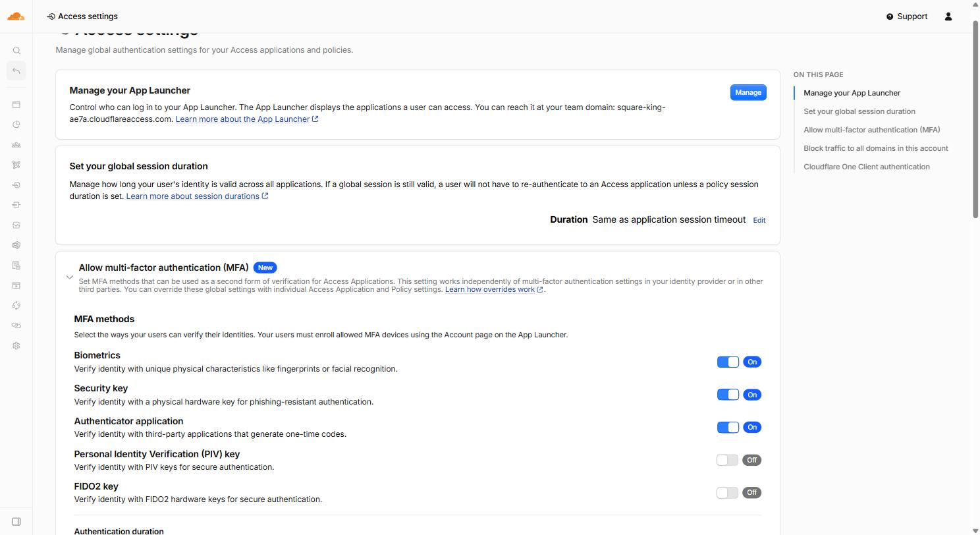Viewport: 980px width, 535px height.
Task: Click the page scrollbar thumb
Action: coord(976,119)
